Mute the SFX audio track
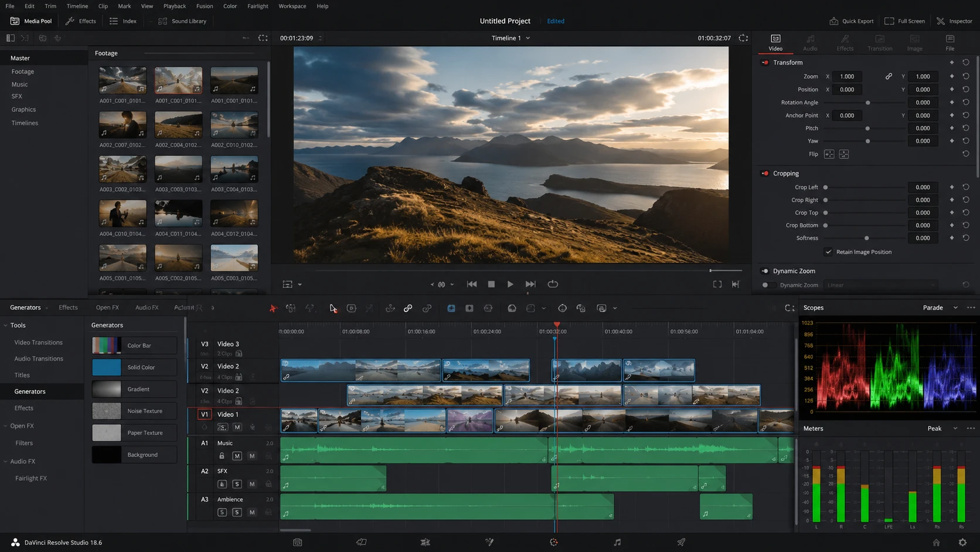This screenshot has width=980, height=552. click(252, 484)
